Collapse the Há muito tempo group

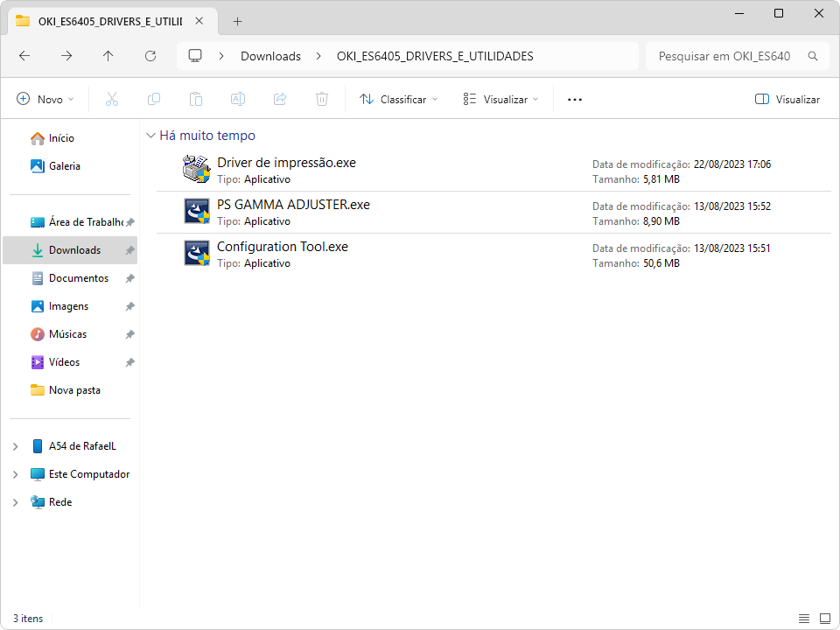point(151,136)
